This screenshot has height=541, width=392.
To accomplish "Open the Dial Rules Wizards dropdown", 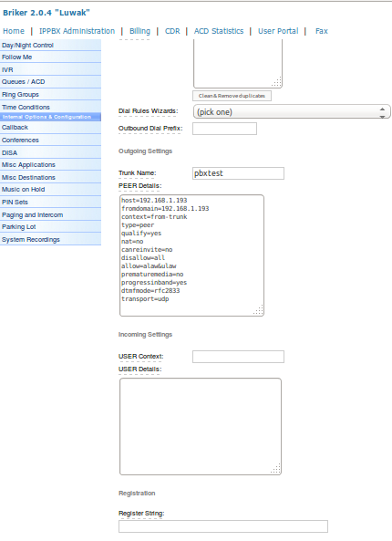I will [292, 112].
